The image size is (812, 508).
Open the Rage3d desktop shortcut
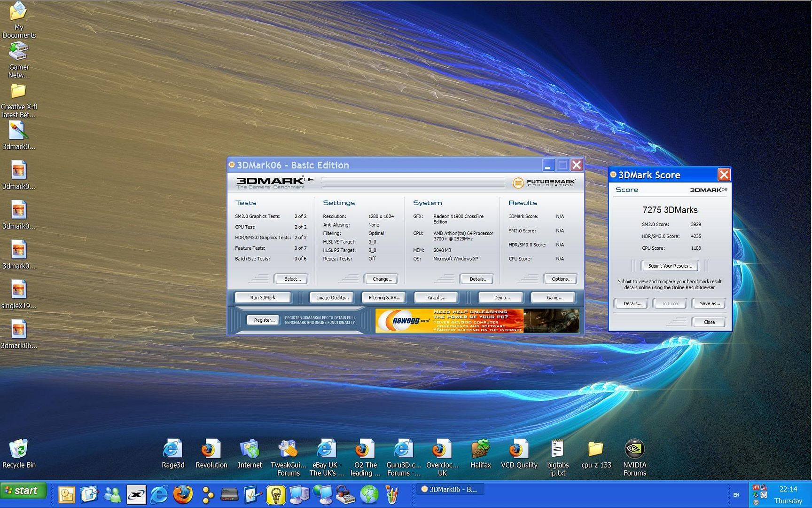coord(172,454)
